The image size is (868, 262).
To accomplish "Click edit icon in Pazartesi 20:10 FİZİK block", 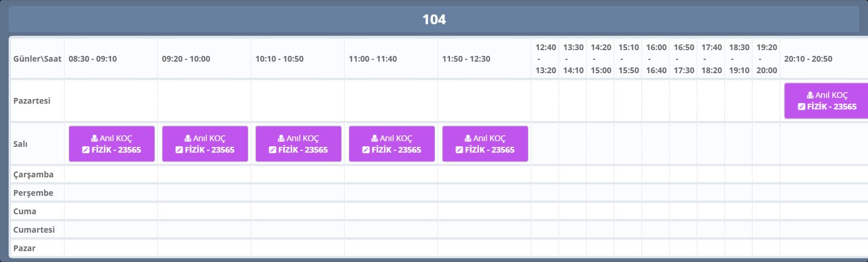I will pyautogui.click(x=802, y=107).
